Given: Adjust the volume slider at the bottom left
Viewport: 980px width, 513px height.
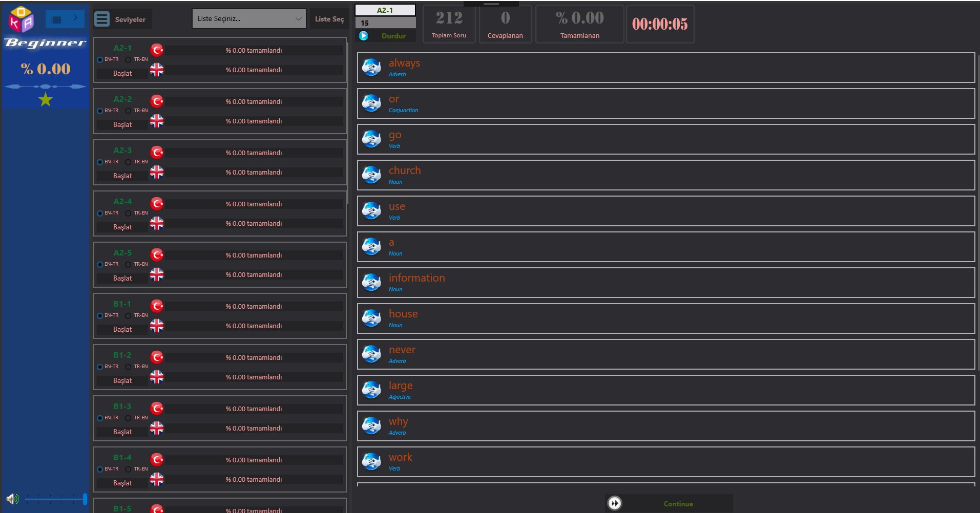Looking at the screenshot, I should click(x=55, y=499).
